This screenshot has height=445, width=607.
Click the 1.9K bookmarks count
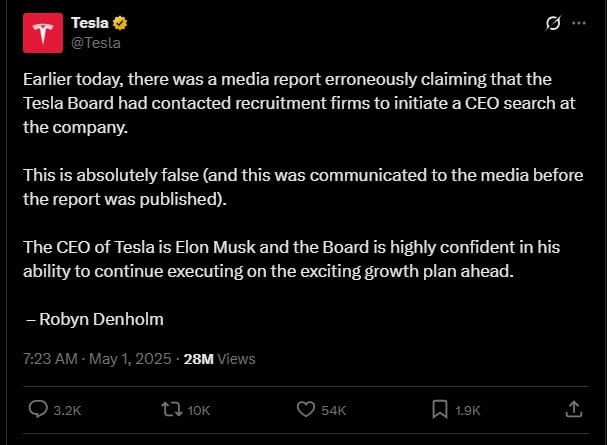click(468, 410)
